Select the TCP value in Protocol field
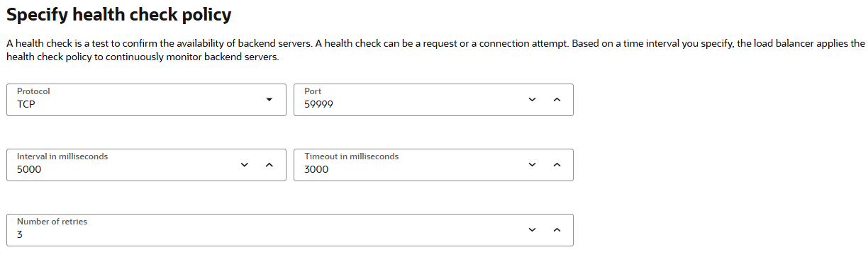The image size is (868, 257). pyautogui.click(x=26, y=104)
